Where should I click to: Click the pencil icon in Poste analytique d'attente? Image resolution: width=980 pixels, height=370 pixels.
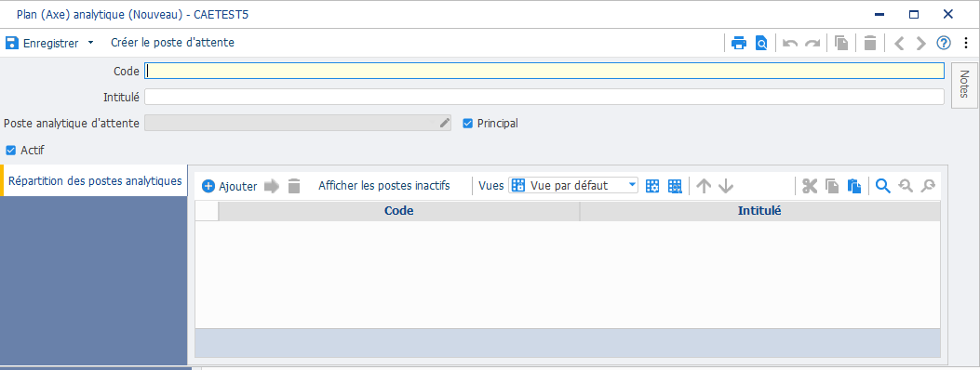tap(444, 123)
